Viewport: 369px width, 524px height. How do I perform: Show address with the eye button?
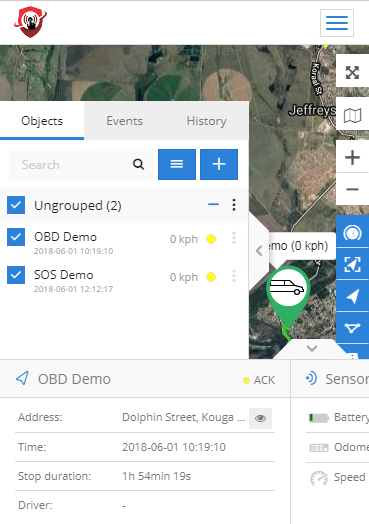coord(260,418)
